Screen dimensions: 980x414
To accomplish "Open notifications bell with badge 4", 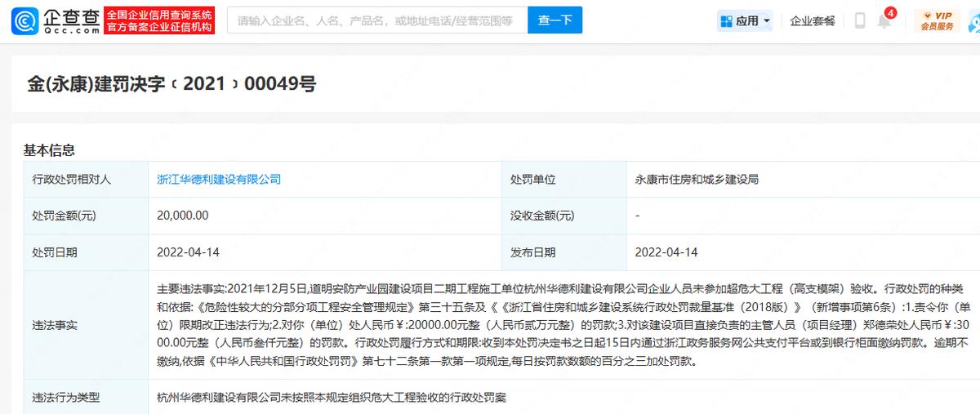I will (885, 20).
